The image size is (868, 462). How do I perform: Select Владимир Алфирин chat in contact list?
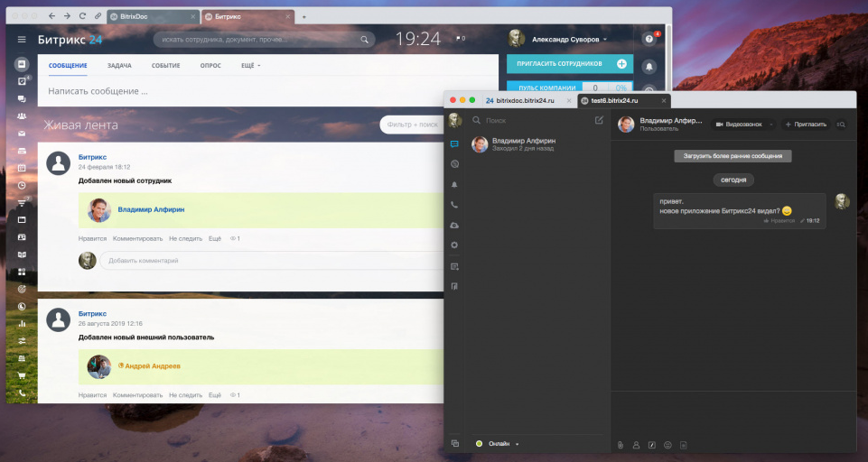538,144
